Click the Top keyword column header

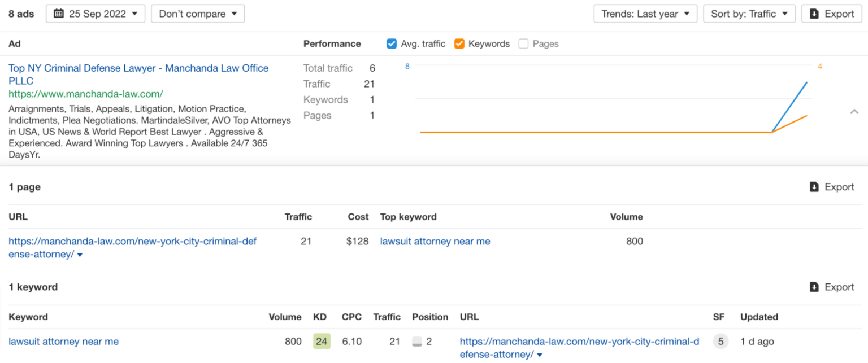point(409,217)
